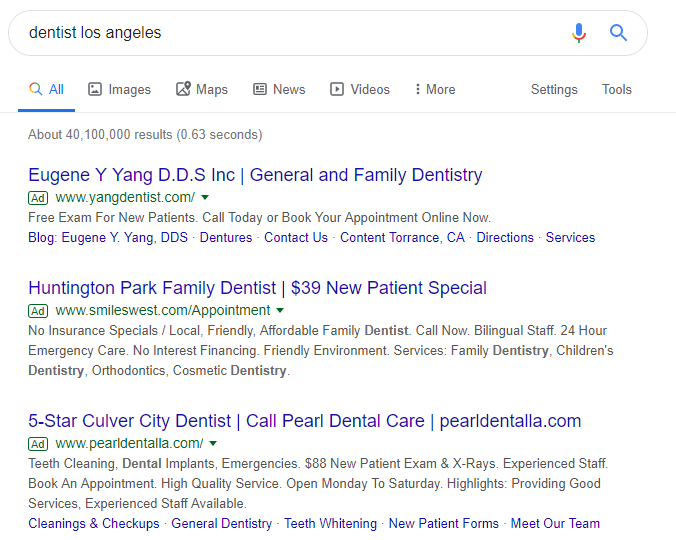Visit www.yangdentist.com/ URL
This screenshot has height=540, width=676.
coord(125,197)
